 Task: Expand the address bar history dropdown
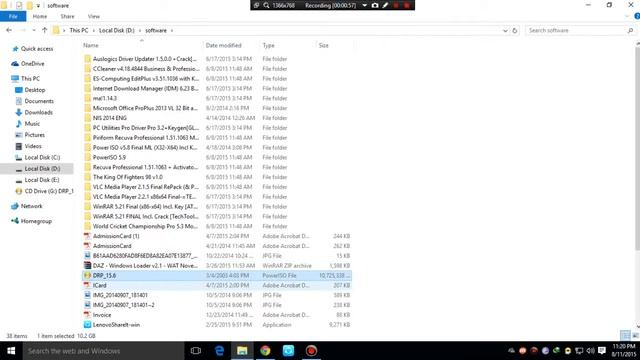(505, 31)
